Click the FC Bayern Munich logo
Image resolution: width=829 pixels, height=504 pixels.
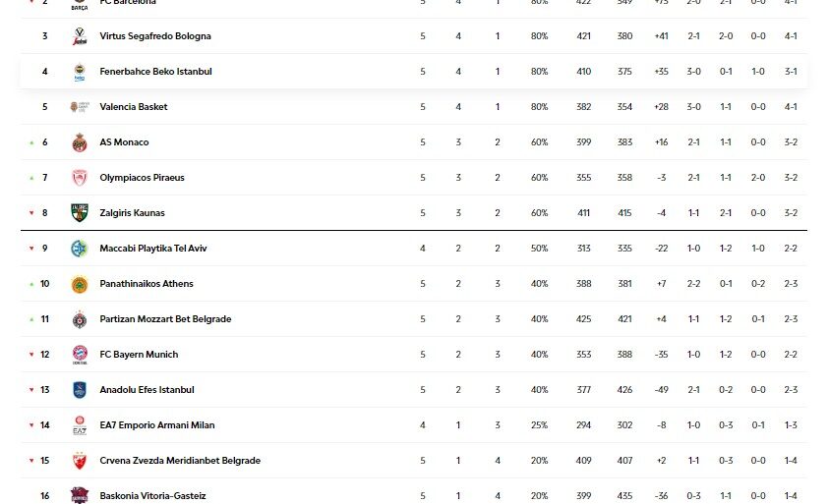pos(80,355)
